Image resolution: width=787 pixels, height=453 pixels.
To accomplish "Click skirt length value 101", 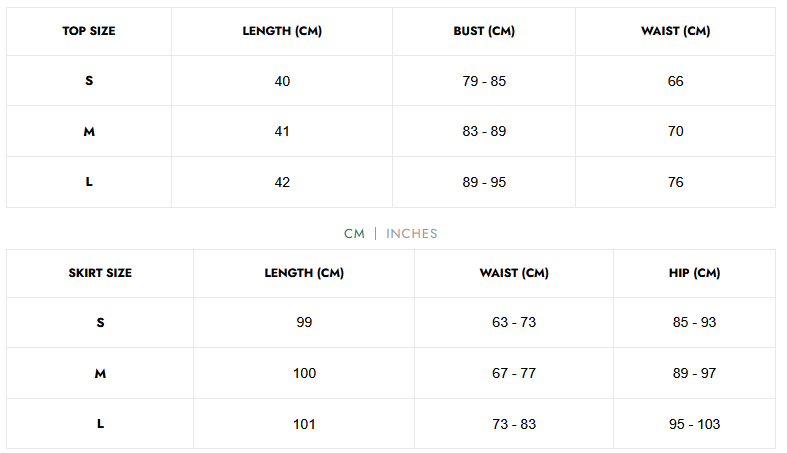I will 304,424.
